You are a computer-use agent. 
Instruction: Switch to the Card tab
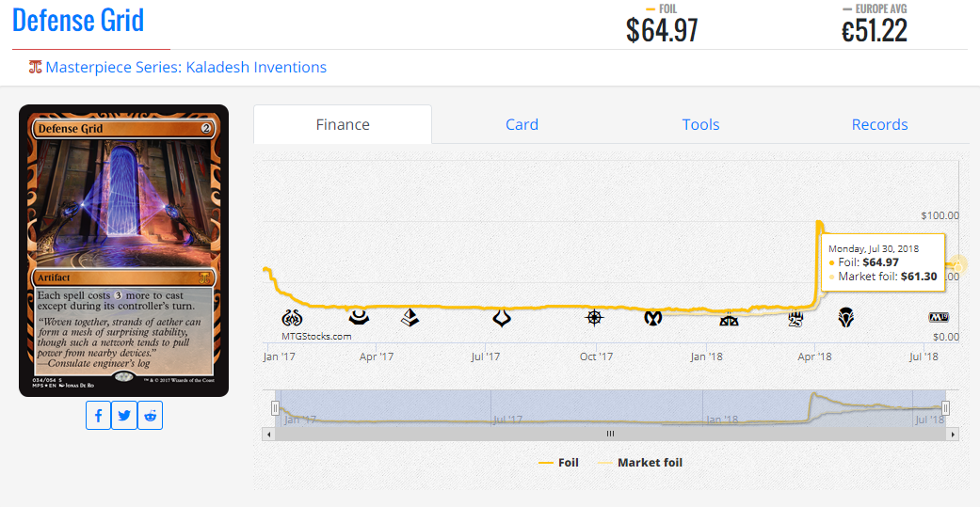point(522,124)
